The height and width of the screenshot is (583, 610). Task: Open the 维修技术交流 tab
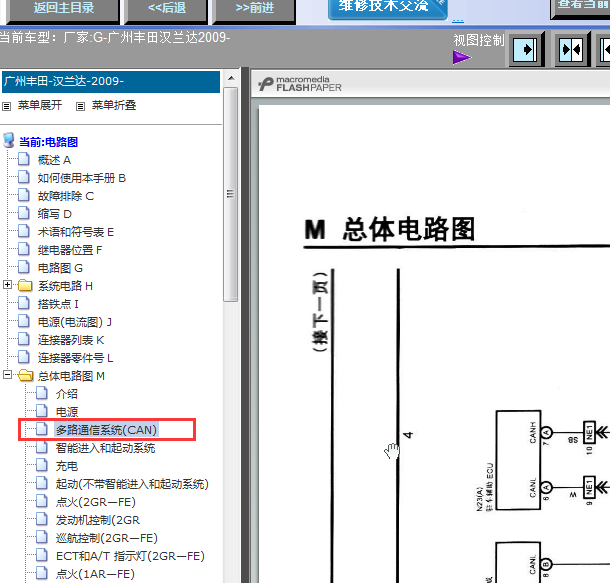(387, 8)
